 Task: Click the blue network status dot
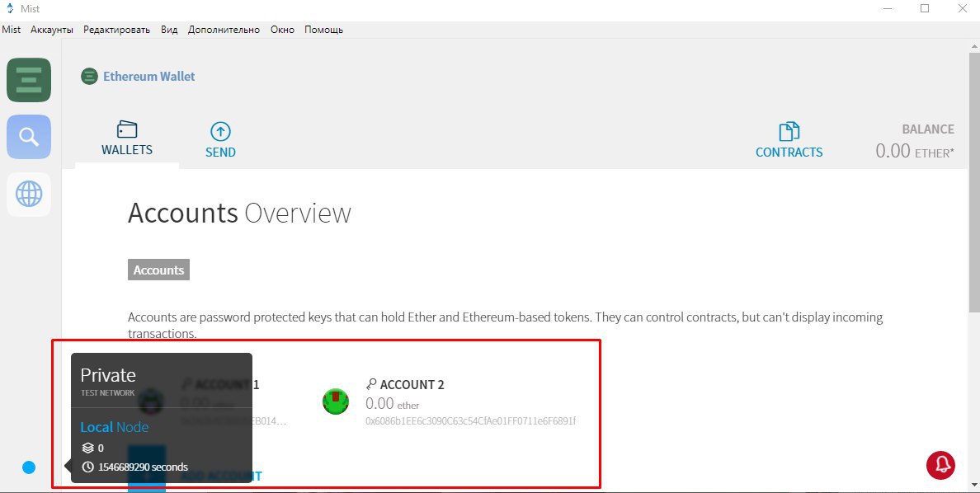(x=29, y=467)
